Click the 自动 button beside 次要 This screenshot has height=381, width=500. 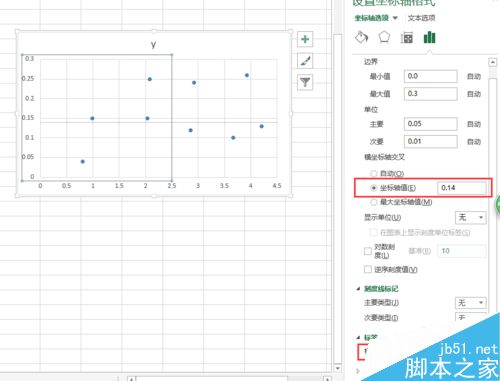click(x=474, y=142)
